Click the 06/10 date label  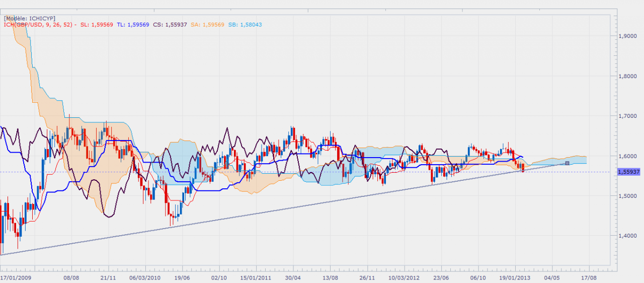tap(478, 277)
